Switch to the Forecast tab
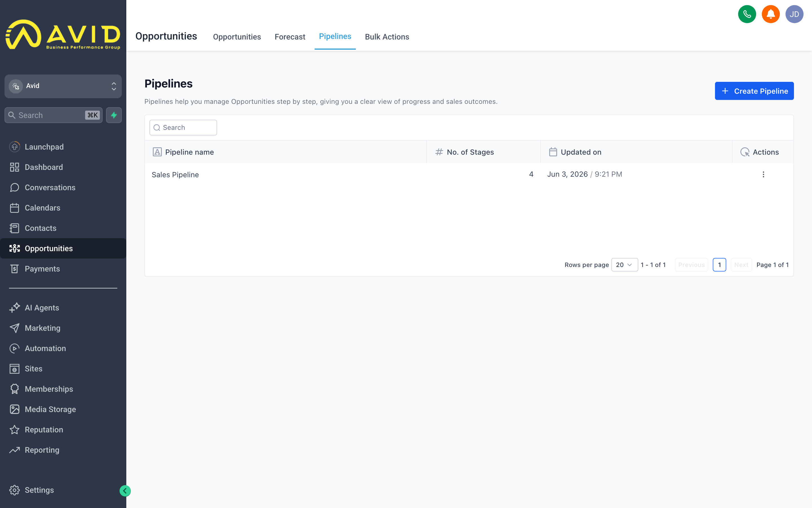The width and height of the screenshot is (812, 508). pyautogui.click(x=290, y=37)
